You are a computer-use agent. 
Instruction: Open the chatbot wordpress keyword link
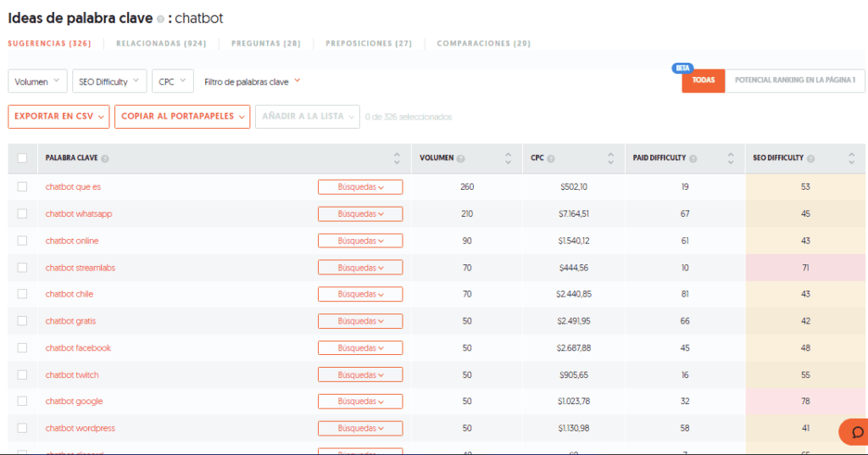[81, 428]
